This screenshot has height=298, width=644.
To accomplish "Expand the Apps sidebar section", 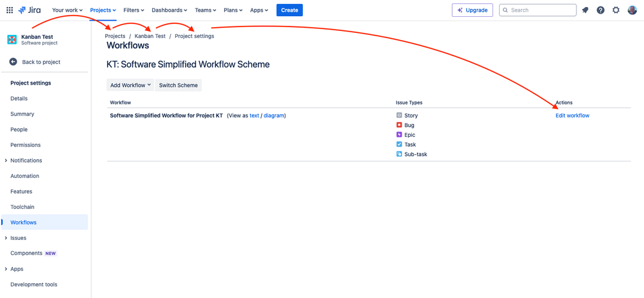I will click(5, 269).
